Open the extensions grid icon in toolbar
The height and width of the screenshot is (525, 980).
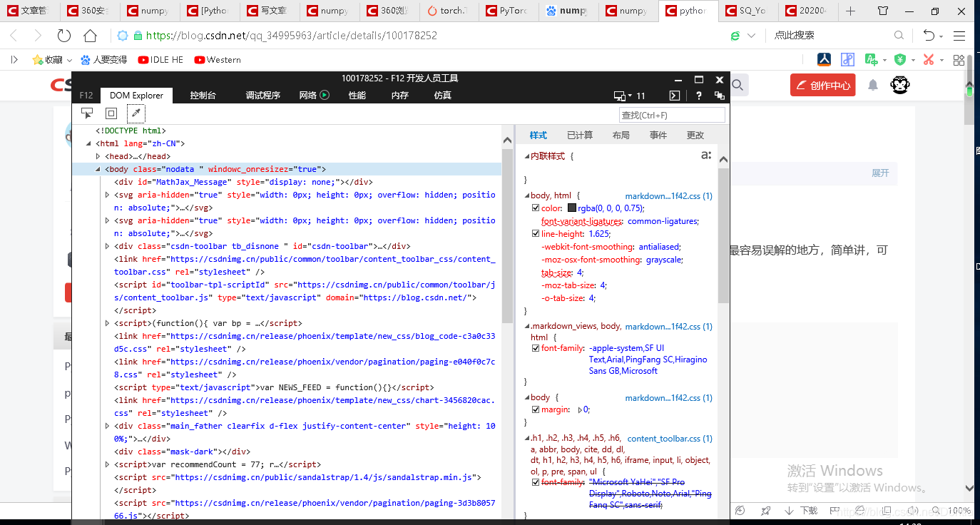[x=959, y=60]
